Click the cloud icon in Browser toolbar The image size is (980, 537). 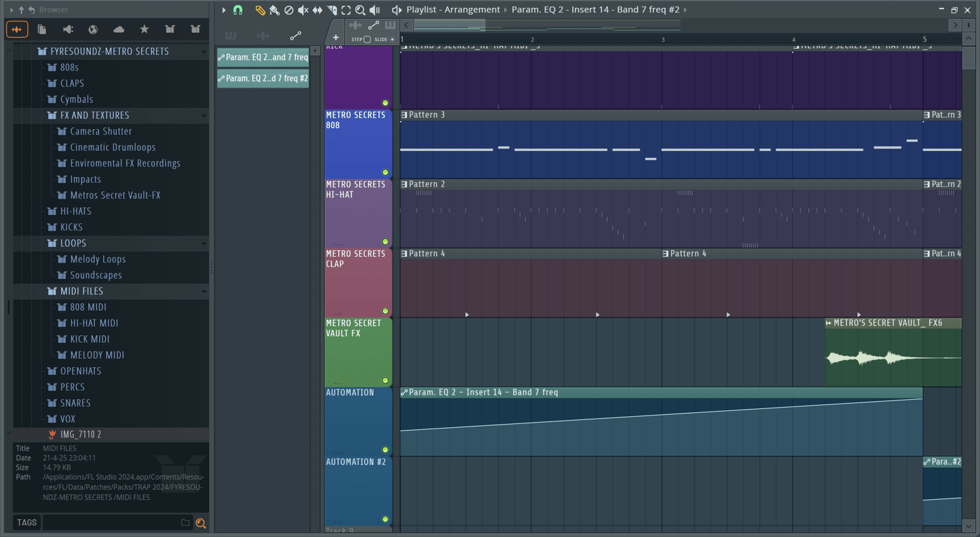pyautogui.click(x=118, y=29)
